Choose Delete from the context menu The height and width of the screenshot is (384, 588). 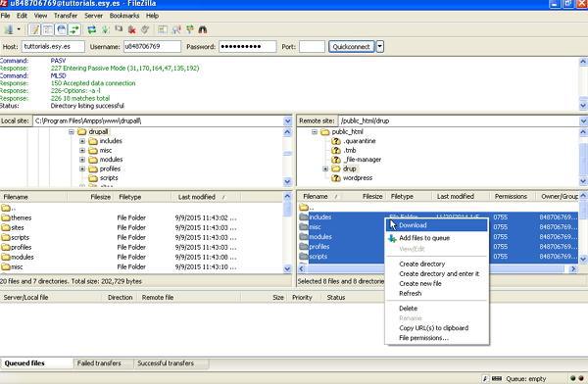click(437, 309)
